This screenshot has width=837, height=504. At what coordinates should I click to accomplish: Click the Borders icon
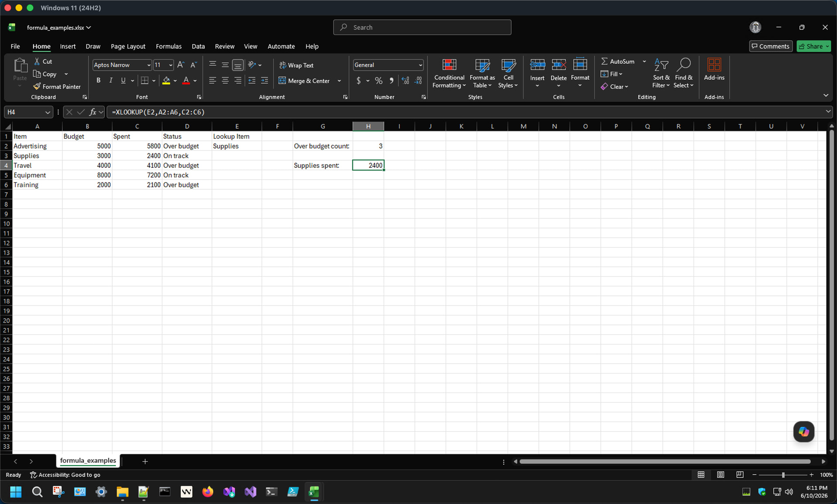(x=145, y=81)
